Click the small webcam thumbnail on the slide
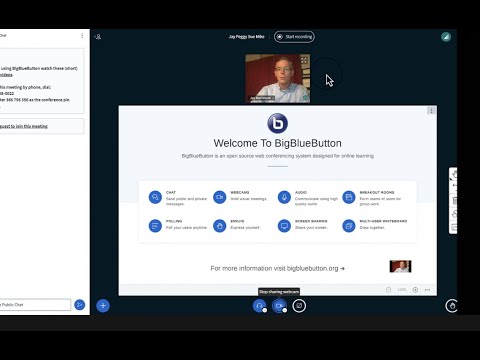The width and height of the screenshot is (480, 360). (x=400, y=266)
